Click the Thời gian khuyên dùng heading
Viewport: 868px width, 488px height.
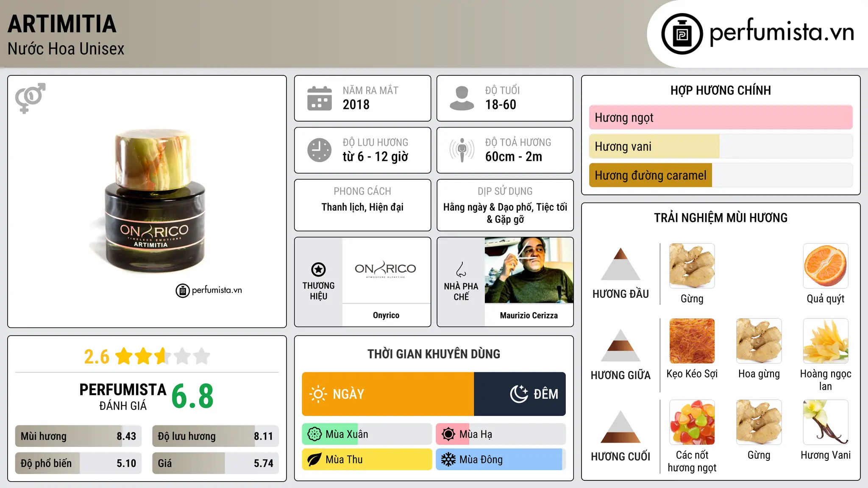pos(434,354)
